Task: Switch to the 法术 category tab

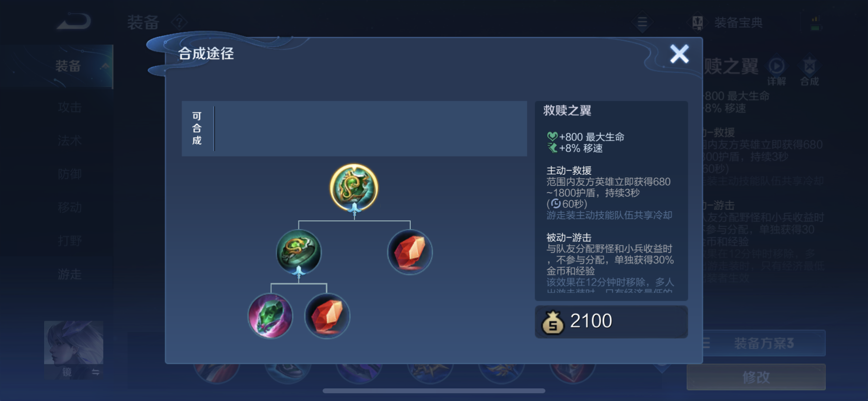Action: coord(70,141)
